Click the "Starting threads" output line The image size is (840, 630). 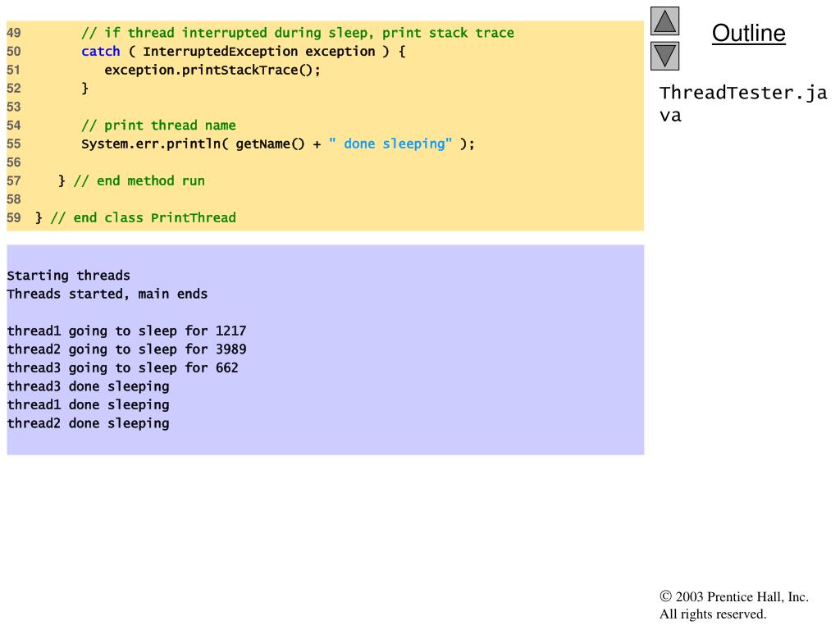click(x=69, y=276)
